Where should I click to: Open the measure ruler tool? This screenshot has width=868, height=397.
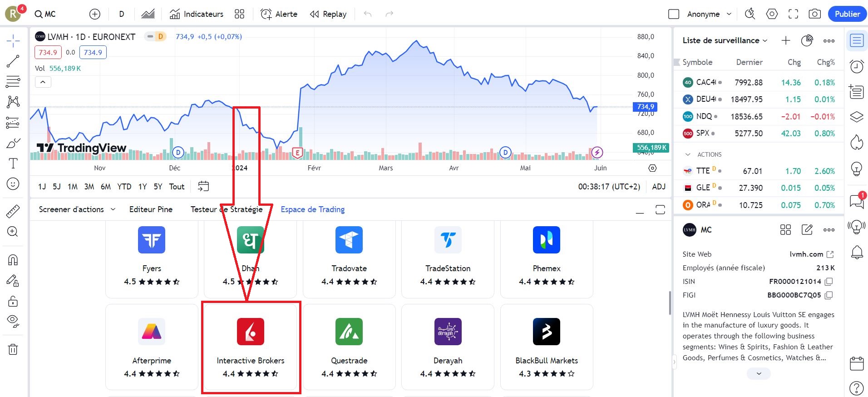(x=13, y=211)
